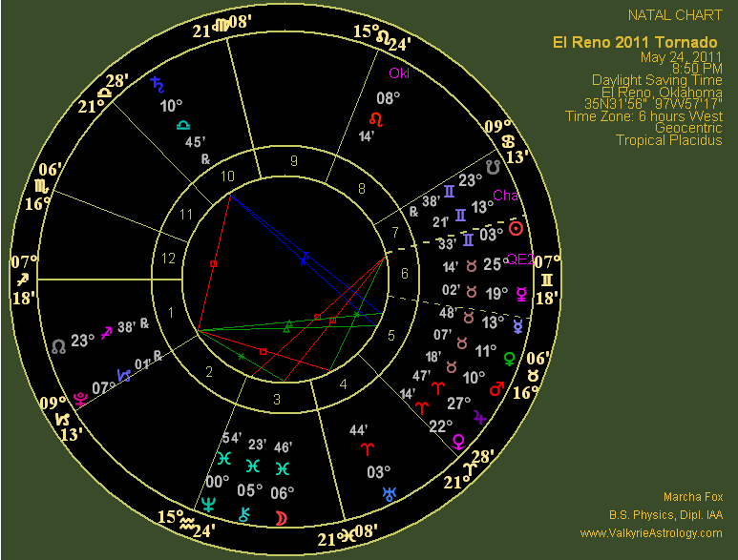Click the red Mars glyph
This screenshot has height=560, width=738.
(x=496, y=389)
